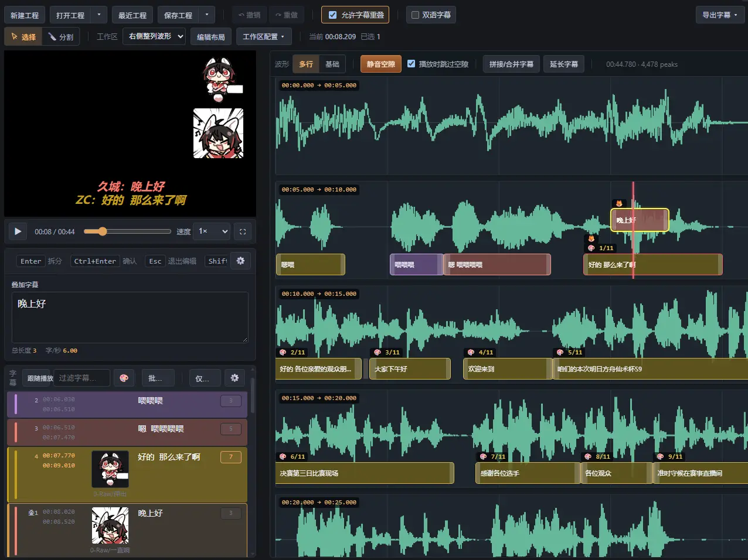Image resolution: width=748 pixels, height=560 pixels.
Task: Open the 保存工程 dropdown arrow
Action: 207,15
